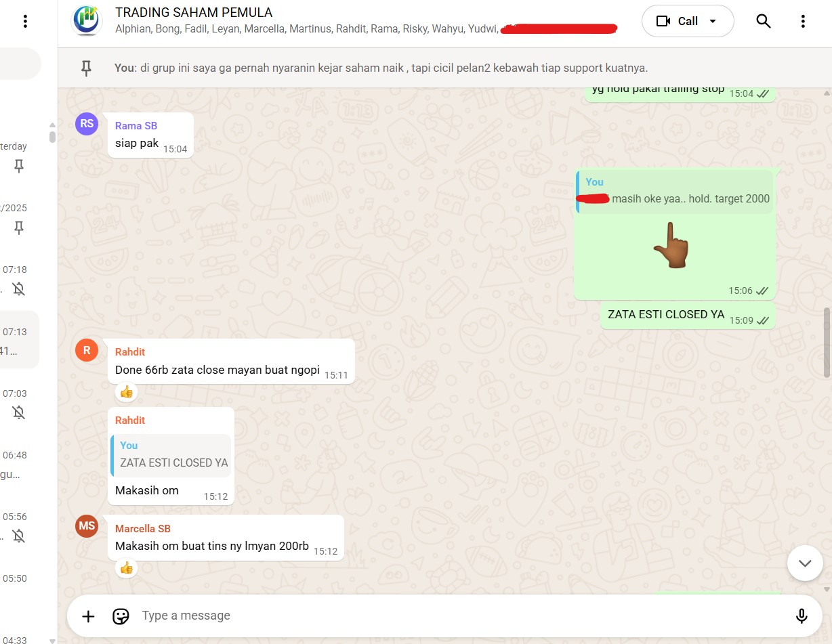Open the pinned message banner

coord(445,68)
